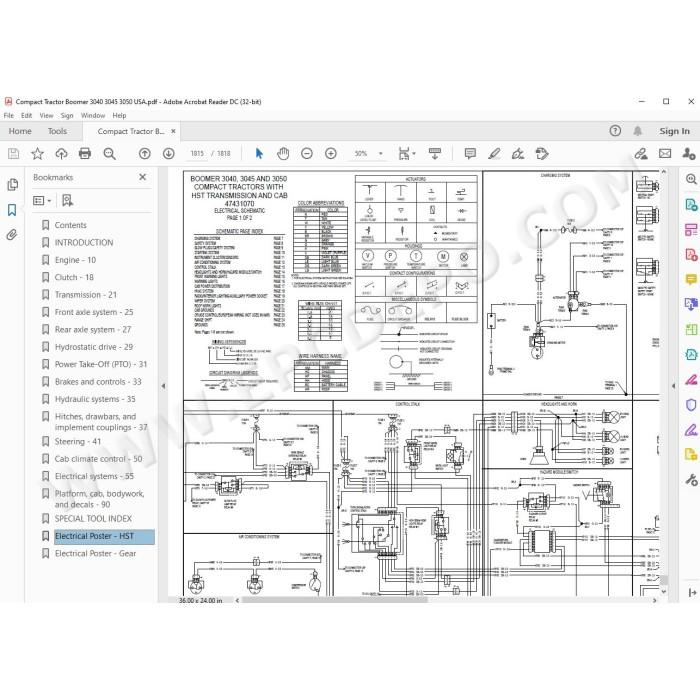Click the Sign In link
This screenshot has width=700, height=700.
coord(675,131)
